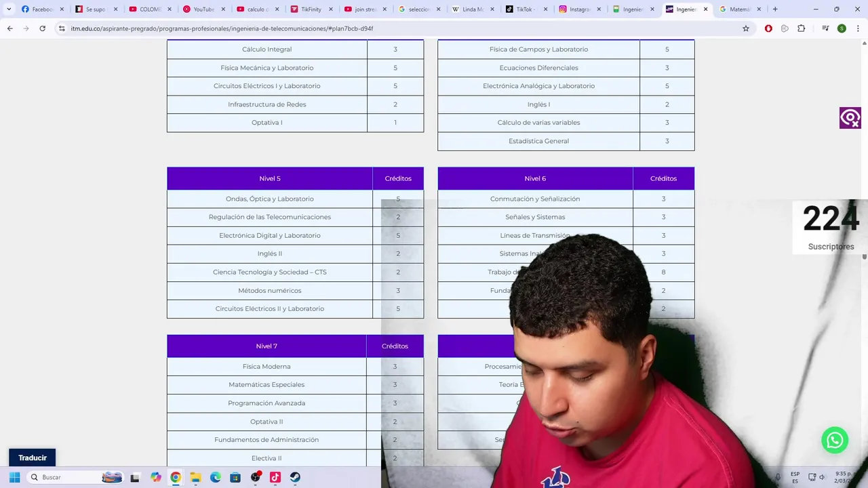
Task: Click 'Matemáticas Especiales' cell
Action: pos(267,384)
